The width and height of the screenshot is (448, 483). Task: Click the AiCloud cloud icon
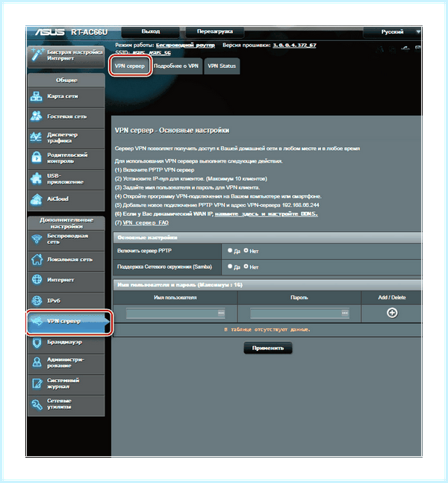[x=37, y=199]
